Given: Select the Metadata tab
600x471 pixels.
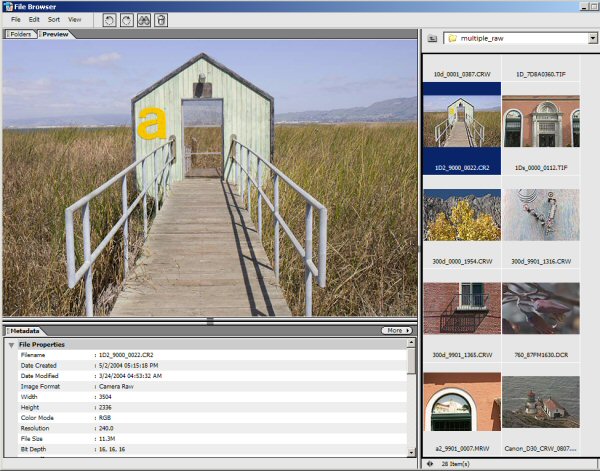Looking at the screenshot, I should pos(24,331).
